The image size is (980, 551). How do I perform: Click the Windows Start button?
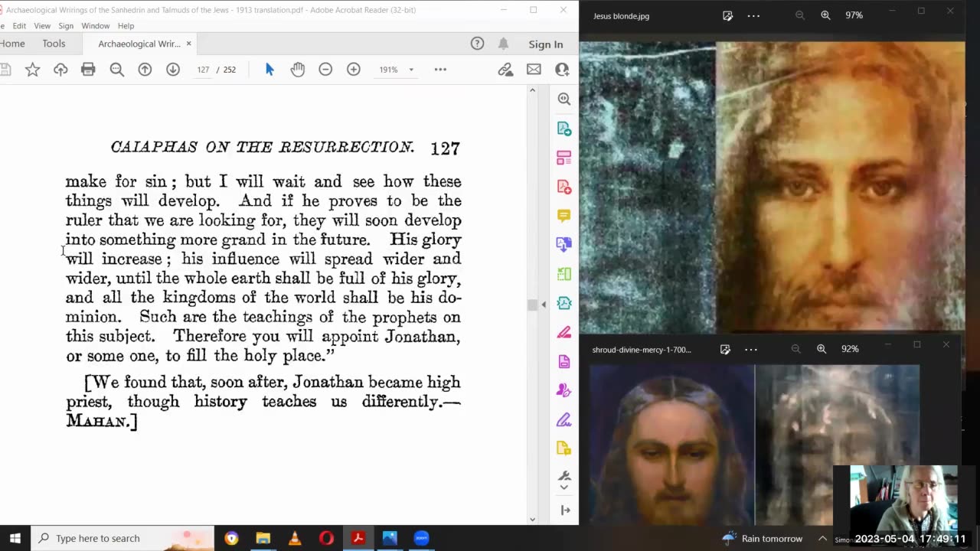[x=15, y=538]
